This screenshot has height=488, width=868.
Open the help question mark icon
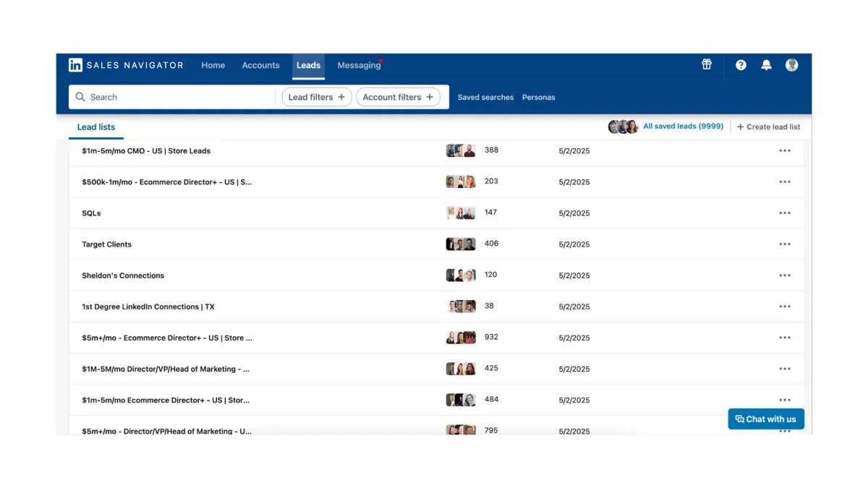(741, 65)
